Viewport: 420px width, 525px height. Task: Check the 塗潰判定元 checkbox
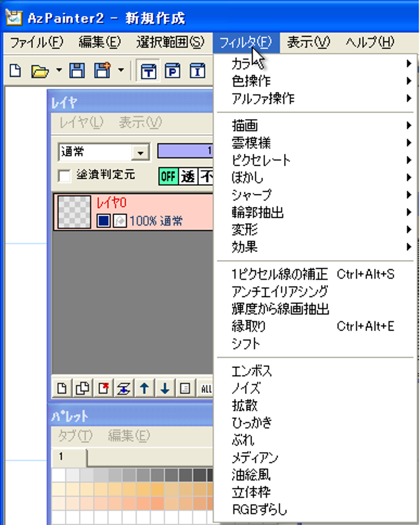[x=64, y=176]
